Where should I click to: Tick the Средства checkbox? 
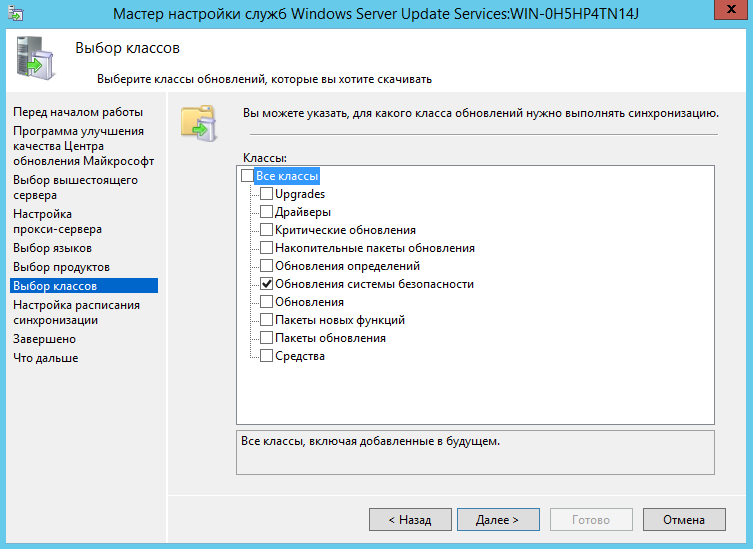coord(267,356)
